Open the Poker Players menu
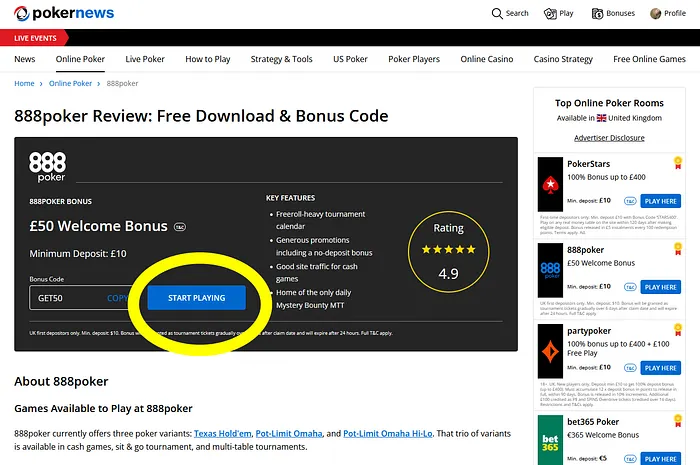Screen dimensions: 700x465 (x=413, y=59)
